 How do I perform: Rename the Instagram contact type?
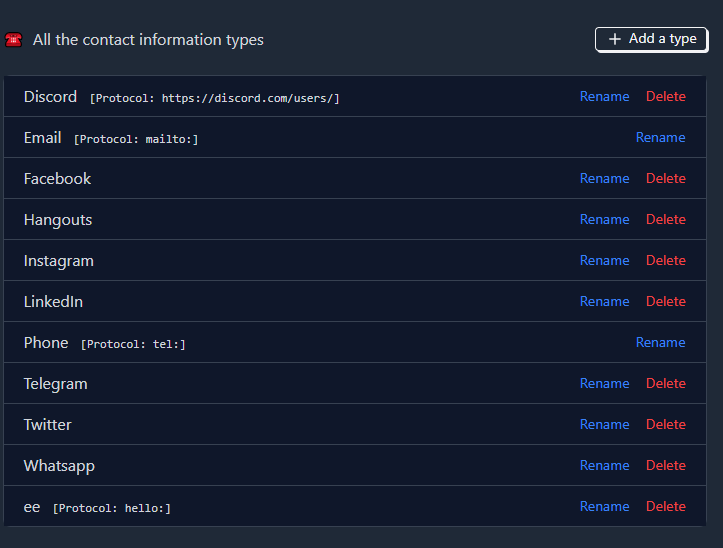coord(604,261)
